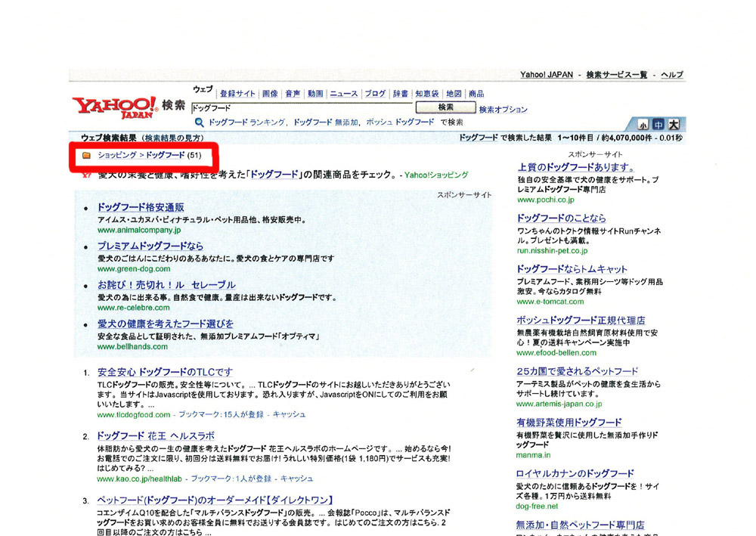Open the 地図 search tab
The image size is (756, 536).
pos(454,94)
